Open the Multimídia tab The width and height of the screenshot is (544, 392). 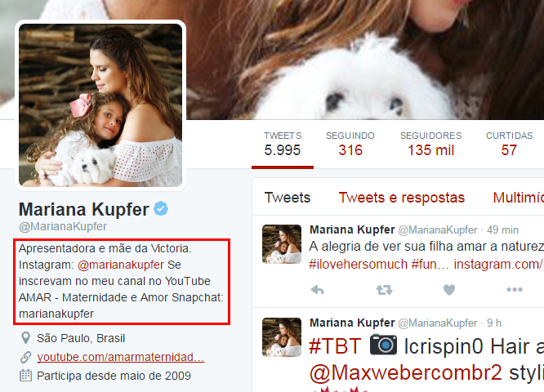[x=519, y=198]
